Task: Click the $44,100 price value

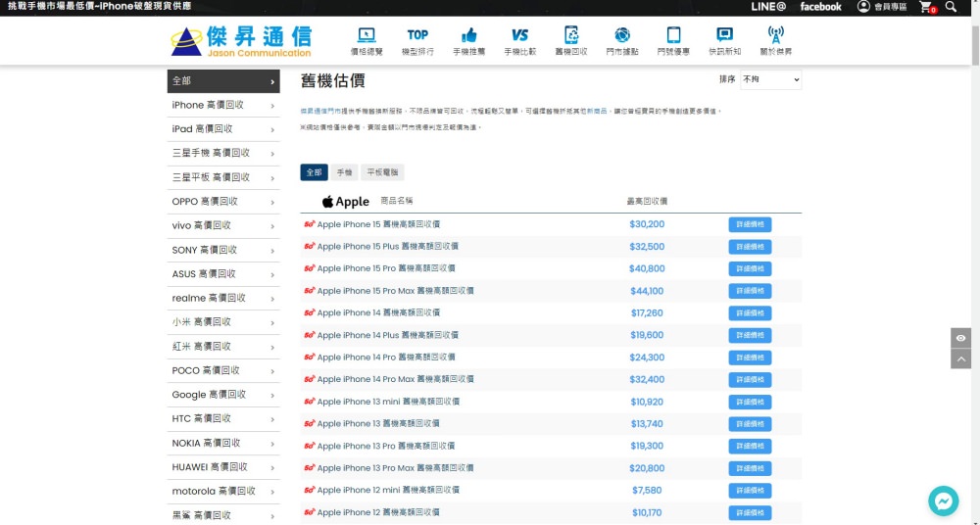Action: [647, 291]
